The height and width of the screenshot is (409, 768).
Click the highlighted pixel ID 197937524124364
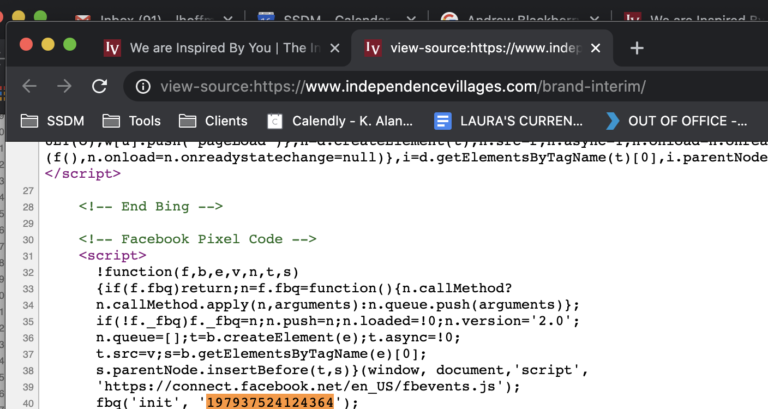pos(270,403)
